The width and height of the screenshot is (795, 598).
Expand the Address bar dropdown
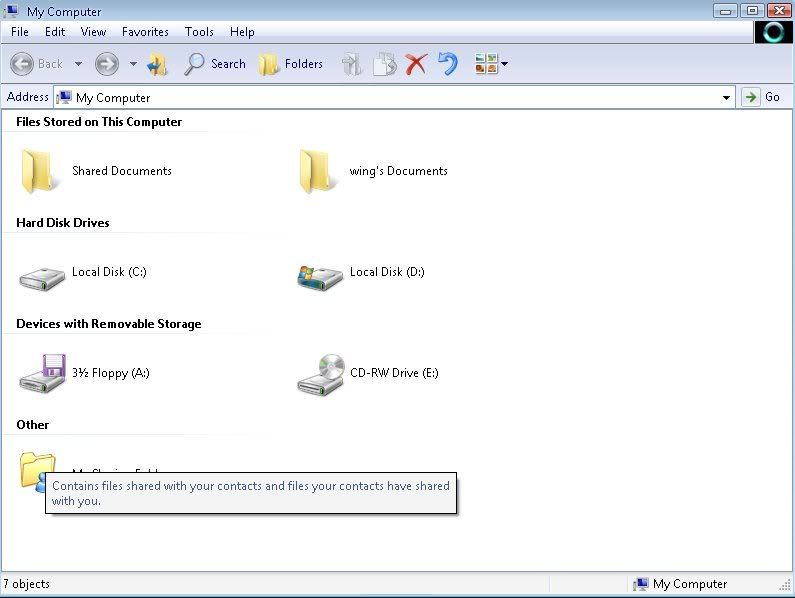coord(727,97)
